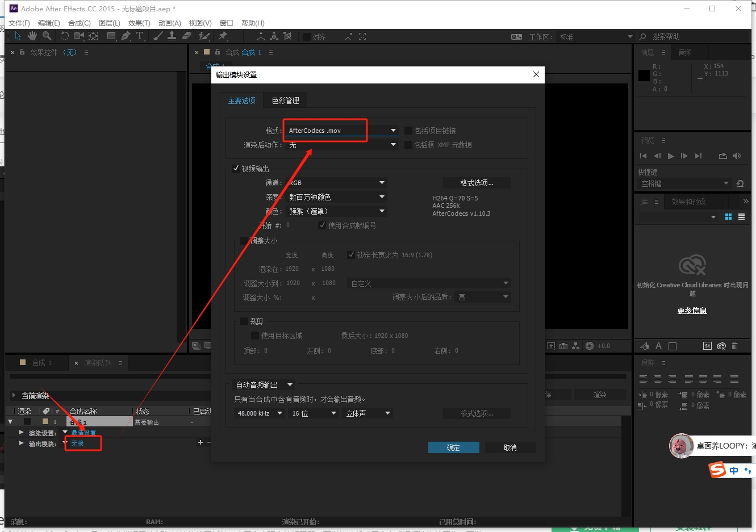Open the 文件(F) menu

[19, 23]
